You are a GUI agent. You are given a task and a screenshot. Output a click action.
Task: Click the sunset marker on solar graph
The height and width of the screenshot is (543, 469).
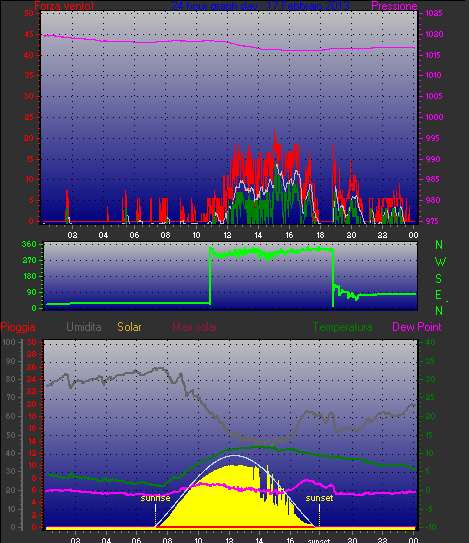tap(319, 498)
